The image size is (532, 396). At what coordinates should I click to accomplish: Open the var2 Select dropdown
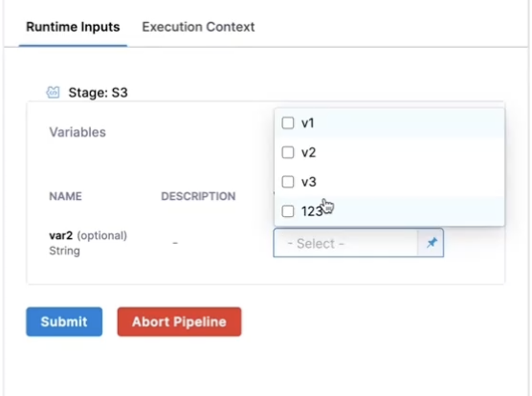(345, 243)
